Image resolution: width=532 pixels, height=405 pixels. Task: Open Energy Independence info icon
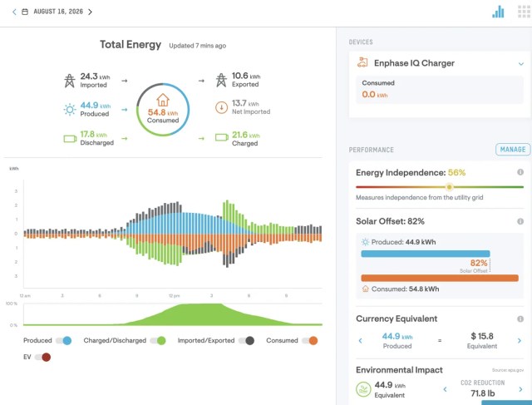coord(520,172)
